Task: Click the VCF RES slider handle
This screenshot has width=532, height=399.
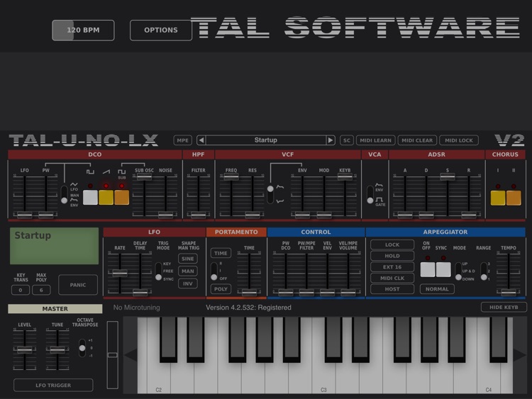Action: (x=253, y=215)
